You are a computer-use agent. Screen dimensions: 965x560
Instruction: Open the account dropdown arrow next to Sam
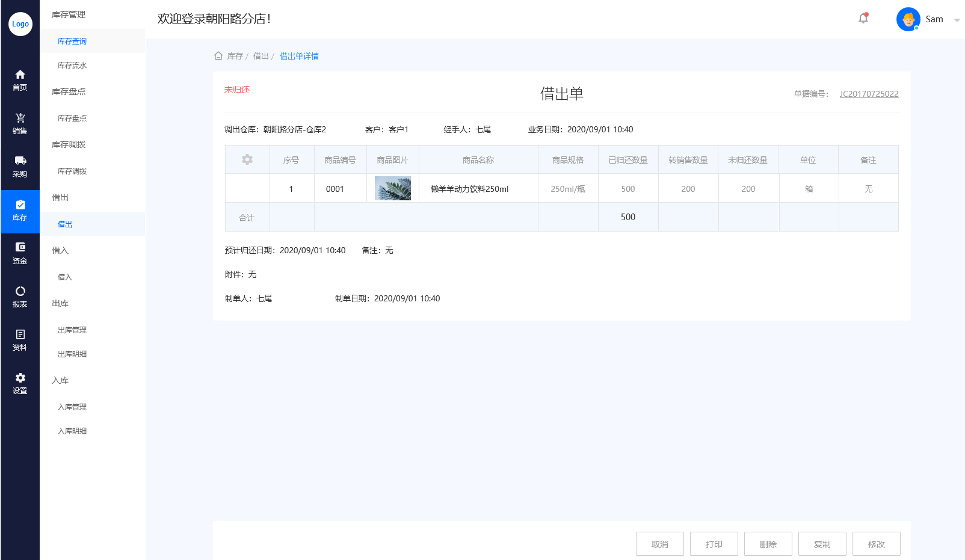point(957,20)
